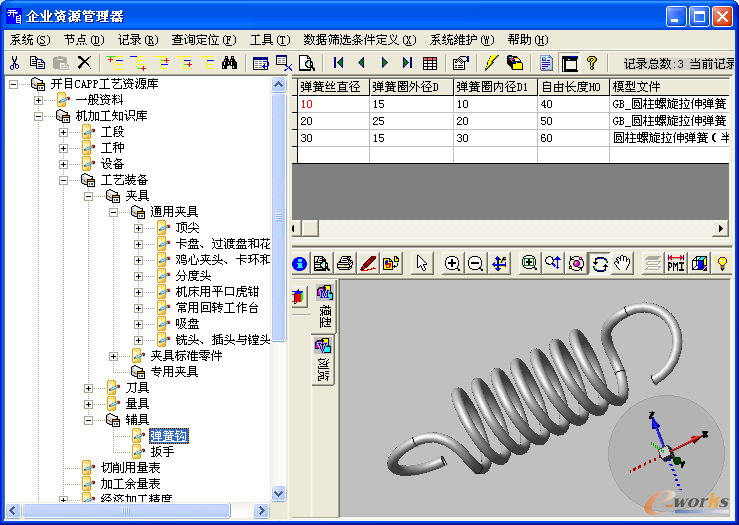739x525 pixels.
Task: Collapse the 通用夹具 tree node
Action: [113, 212]
